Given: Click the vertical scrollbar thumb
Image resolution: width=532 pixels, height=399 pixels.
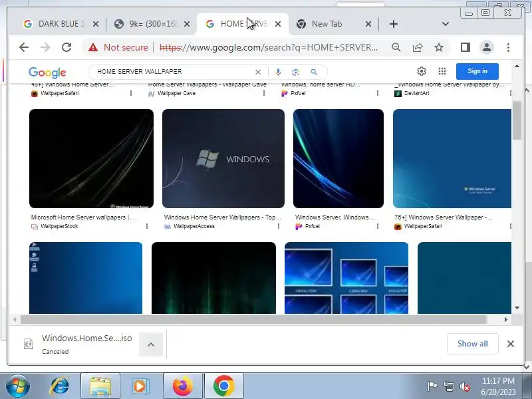Looking at the screenshot, I should [x=517, y=120].
